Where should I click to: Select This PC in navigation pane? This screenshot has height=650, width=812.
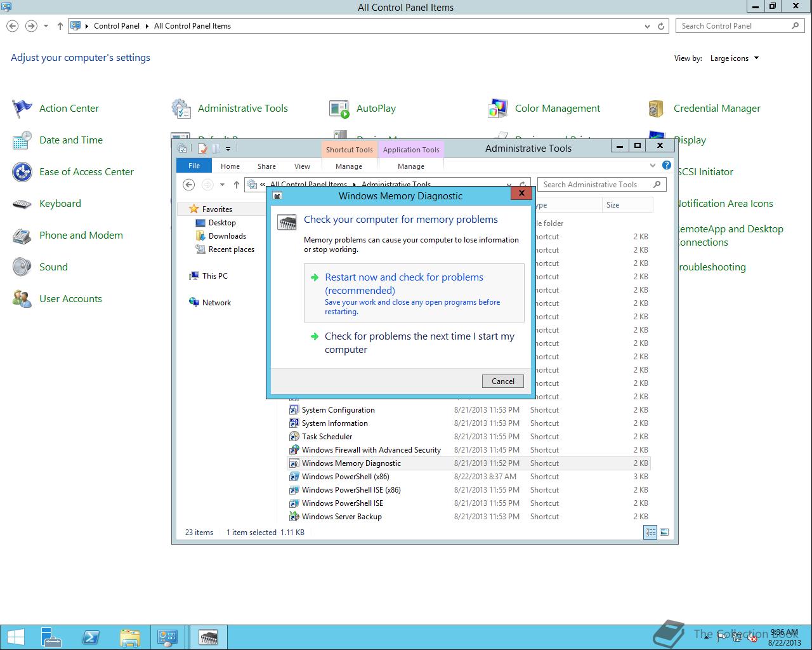pos(214,276)
